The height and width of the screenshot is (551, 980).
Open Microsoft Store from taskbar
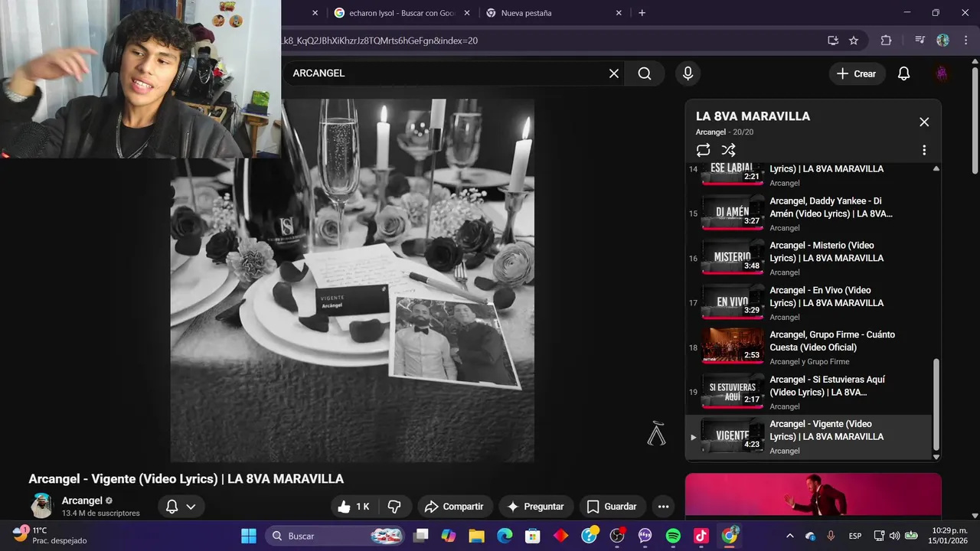[533, 536]
